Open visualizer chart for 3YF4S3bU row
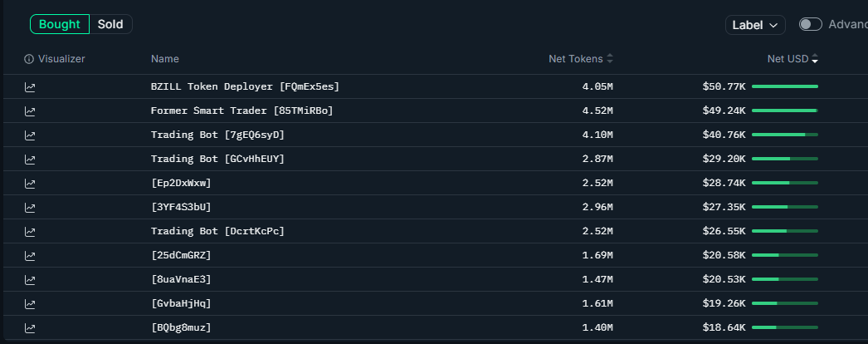The height and width of the screenshot is (344, 868). click(x=30, y=208)
